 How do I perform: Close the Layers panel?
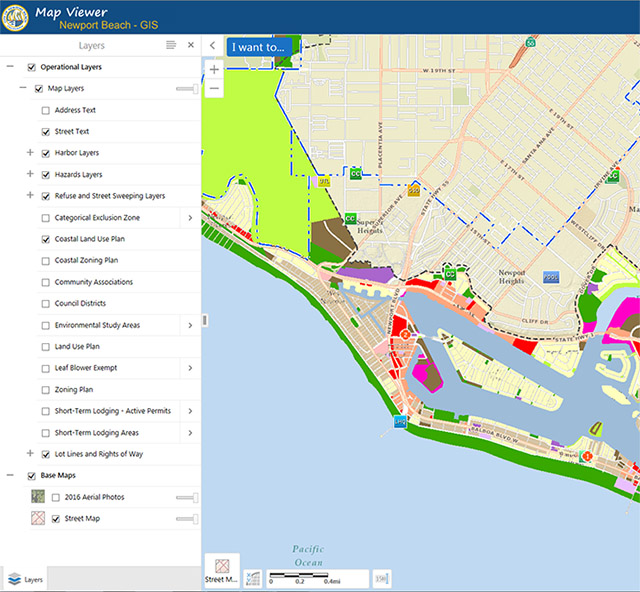190,45
